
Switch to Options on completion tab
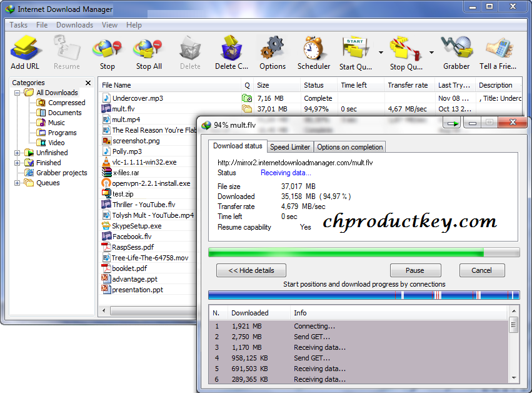pos(350,146)
